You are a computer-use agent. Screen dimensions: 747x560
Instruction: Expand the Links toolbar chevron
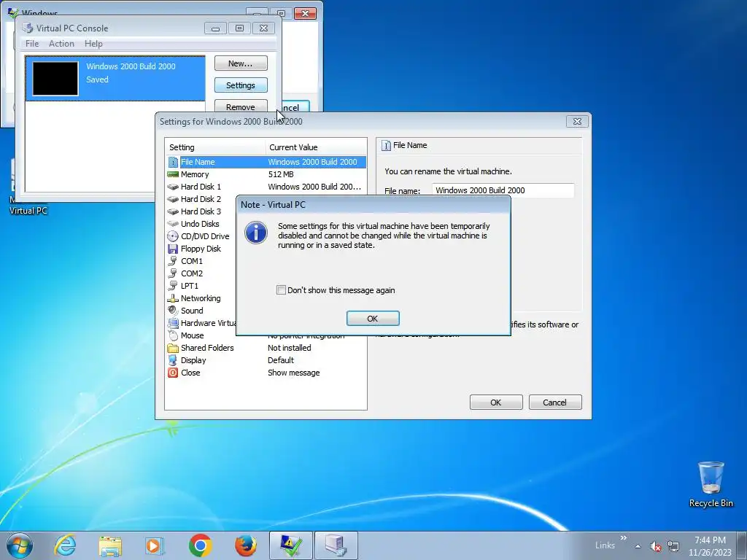click(x=623, y=537)
